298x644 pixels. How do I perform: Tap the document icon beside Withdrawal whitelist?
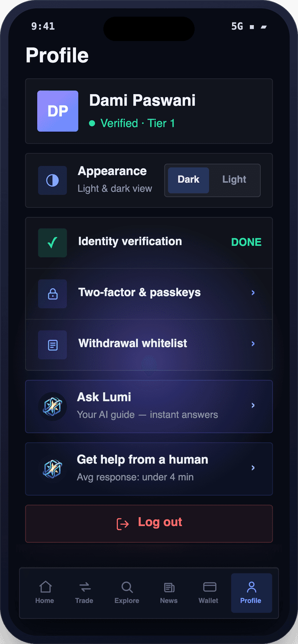point(53,345)
